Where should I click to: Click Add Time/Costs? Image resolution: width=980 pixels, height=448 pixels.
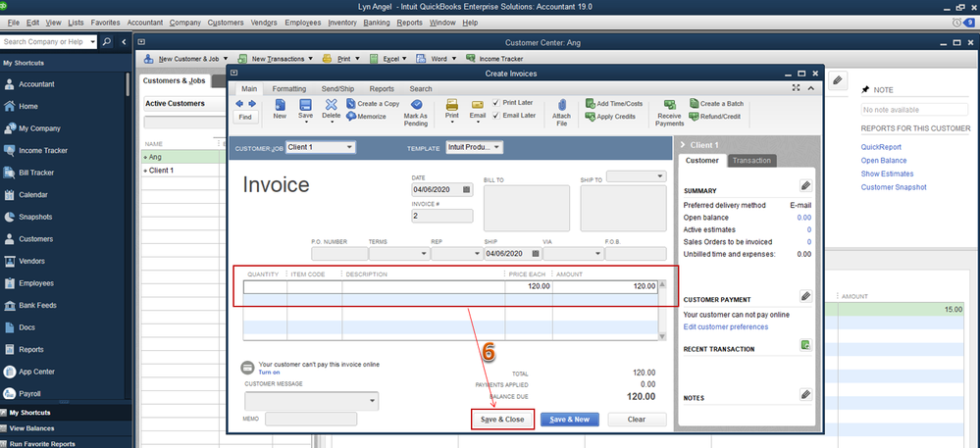point(614,104)
